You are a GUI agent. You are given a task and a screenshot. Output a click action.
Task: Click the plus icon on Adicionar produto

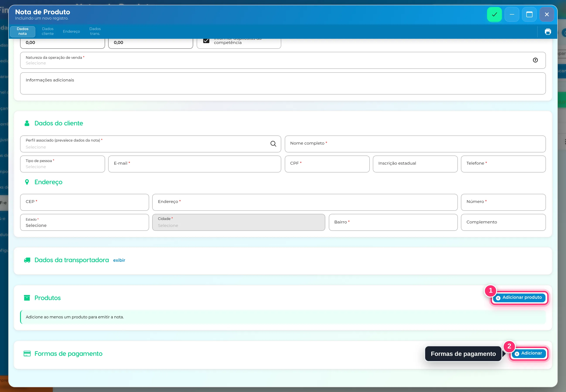coord(498,298)
